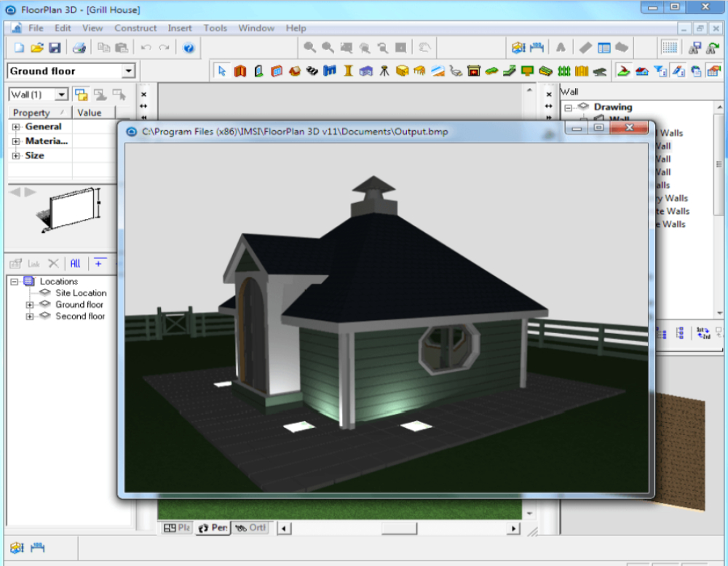Close the Output.bmp render window
The image size is (728, 566).
pos(629,127)
